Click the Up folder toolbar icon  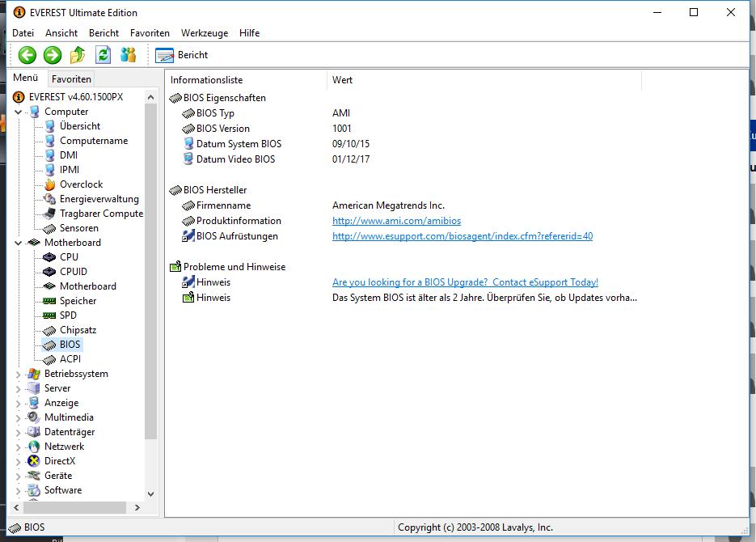78,55
